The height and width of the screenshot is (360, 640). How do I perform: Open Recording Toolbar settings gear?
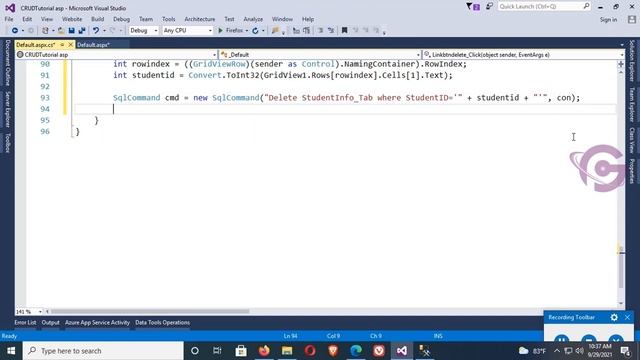point(614,317)
